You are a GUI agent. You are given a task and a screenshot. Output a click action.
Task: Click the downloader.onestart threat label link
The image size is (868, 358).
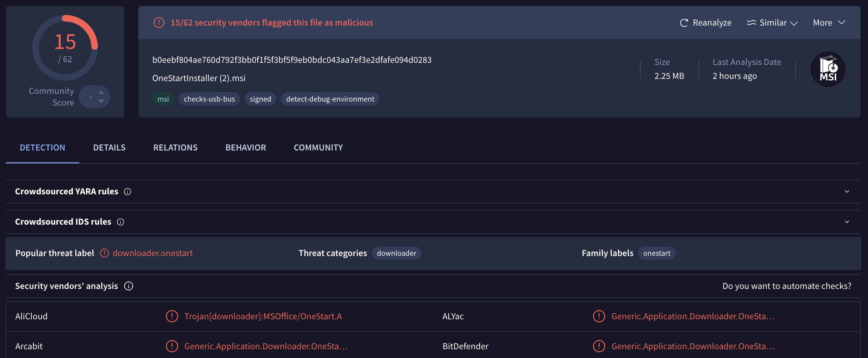[153, 253]
